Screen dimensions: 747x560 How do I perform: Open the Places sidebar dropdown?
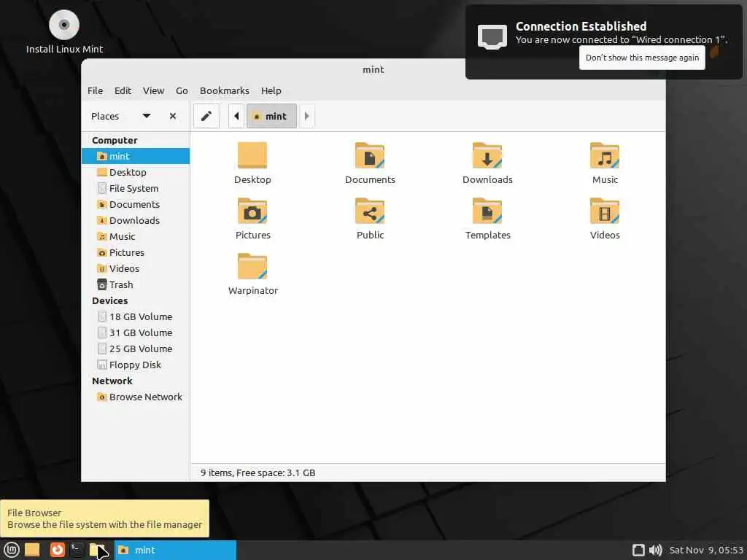coord(147,116)
